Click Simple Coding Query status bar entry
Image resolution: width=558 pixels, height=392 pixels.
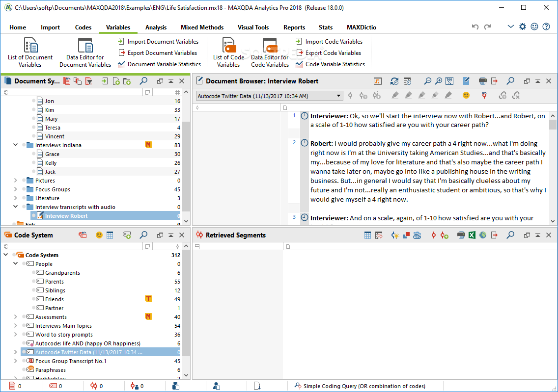tap(360, 386)
